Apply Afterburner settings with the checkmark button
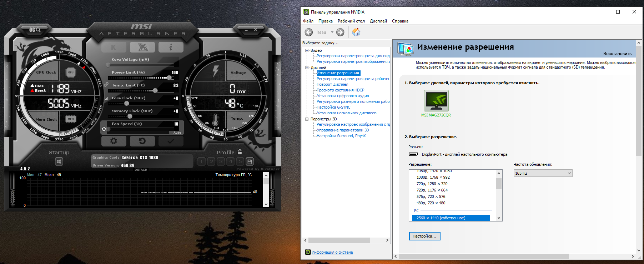644x264 pixels. (x=171, y=141)
